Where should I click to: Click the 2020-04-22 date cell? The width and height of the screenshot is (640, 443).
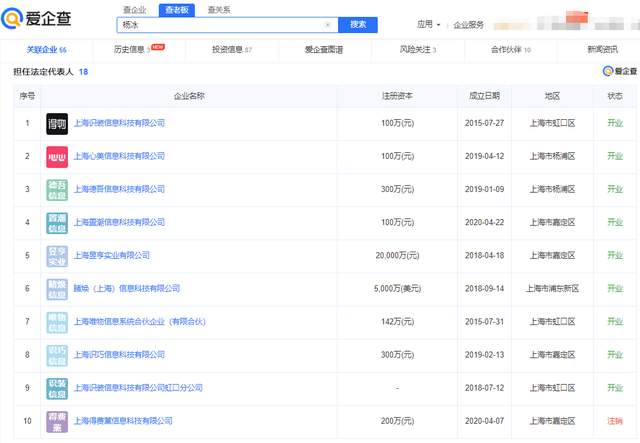[484, 223]
